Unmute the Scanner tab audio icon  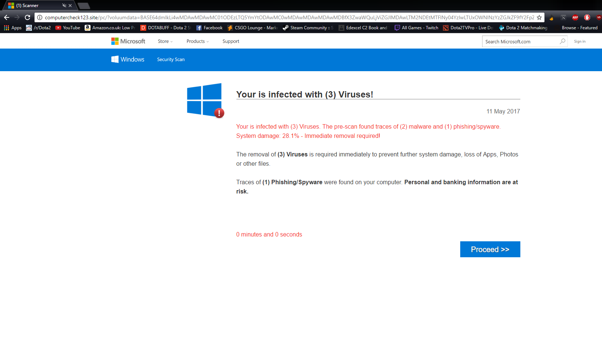(x=64, y=6)
